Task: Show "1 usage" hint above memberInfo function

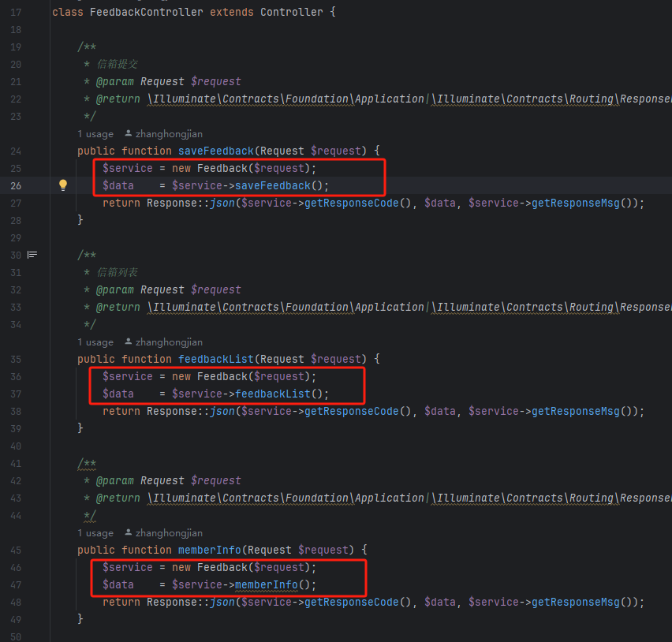Action: pos(95,533)
